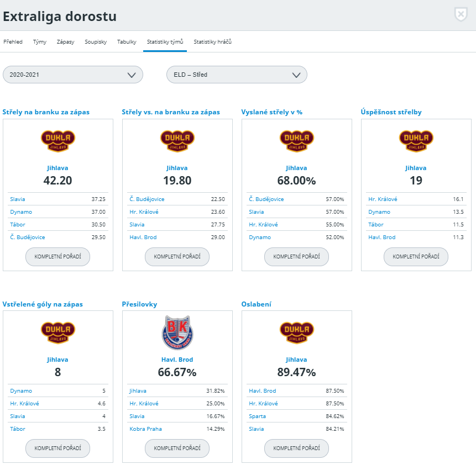
Task: Switch to the Statistiky hráčů tab
Action: 212,41
